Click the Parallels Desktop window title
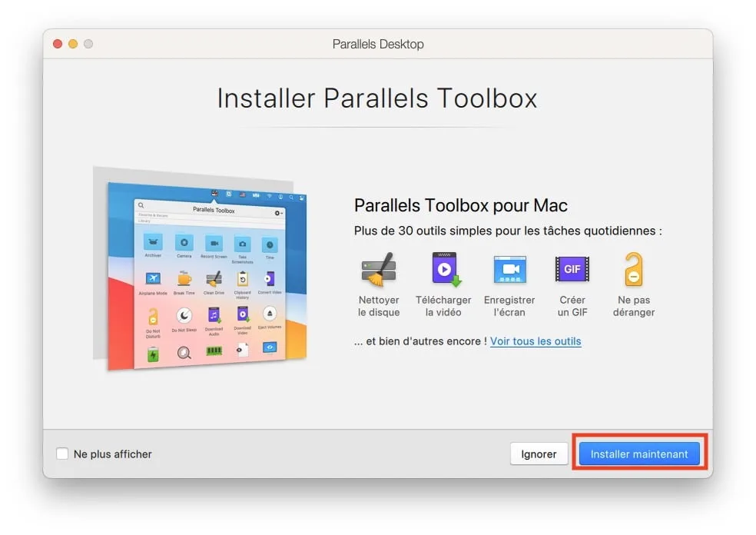The image size is (756, 535). 378,44
